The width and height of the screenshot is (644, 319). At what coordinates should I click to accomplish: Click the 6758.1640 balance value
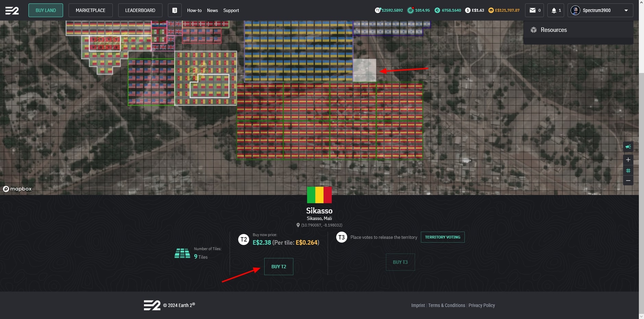[451, 10]
